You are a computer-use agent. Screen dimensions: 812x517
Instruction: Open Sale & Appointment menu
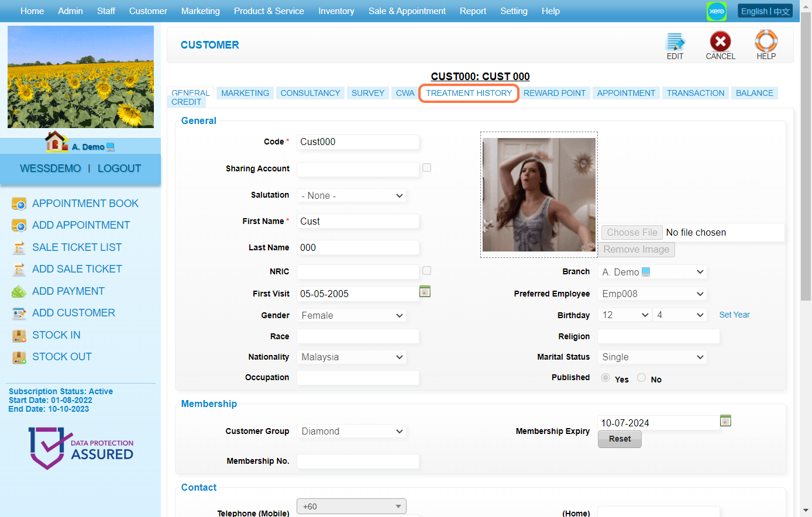tap(407, 11)
